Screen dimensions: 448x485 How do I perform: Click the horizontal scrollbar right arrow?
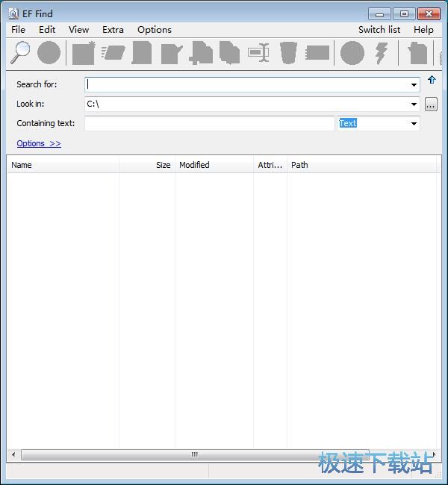click(434, 454)
